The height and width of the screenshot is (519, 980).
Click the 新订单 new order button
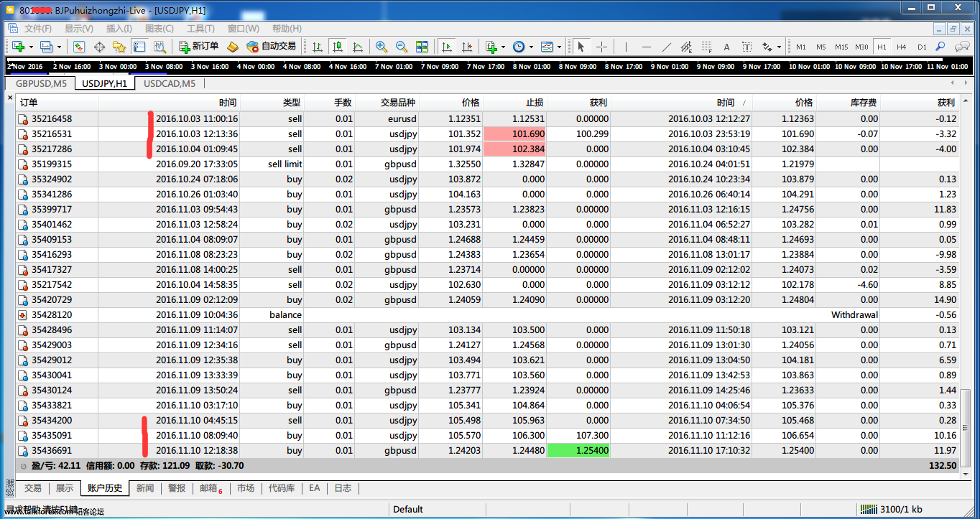coord(198,47)
